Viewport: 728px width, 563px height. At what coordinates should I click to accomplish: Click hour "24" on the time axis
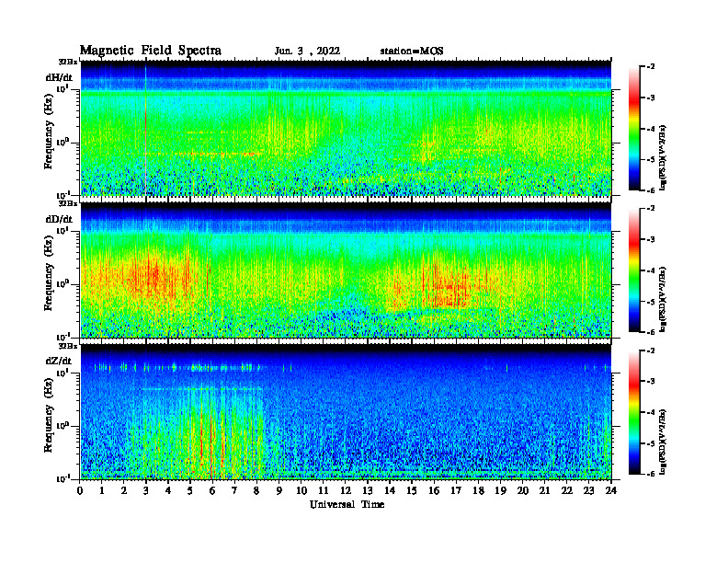(x=611, y=490)
